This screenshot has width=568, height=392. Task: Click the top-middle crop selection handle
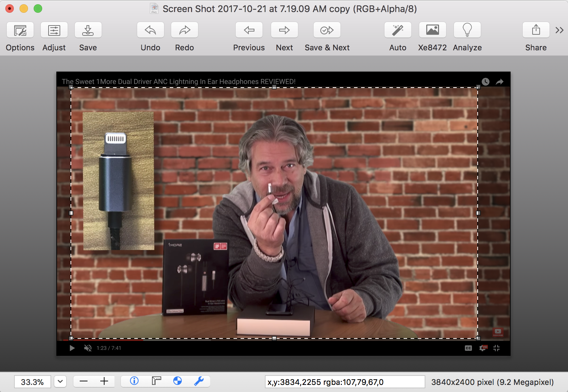click(274, 87)
